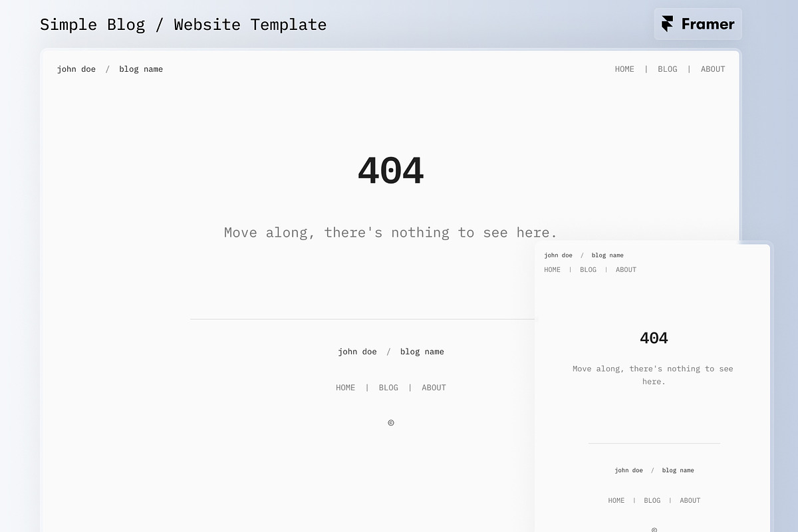Click 'blog name' in desktop header
The image size is (798, 532).
click(x=141, y=69)
